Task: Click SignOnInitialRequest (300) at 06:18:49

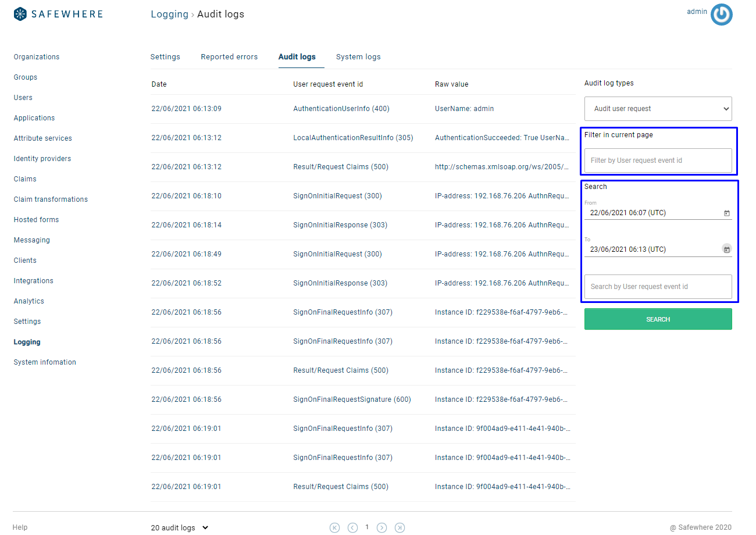Action: tap(337, 254)
